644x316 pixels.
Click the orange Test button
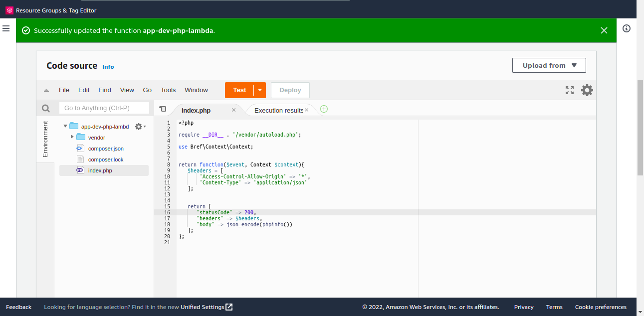tap(239, 90)
